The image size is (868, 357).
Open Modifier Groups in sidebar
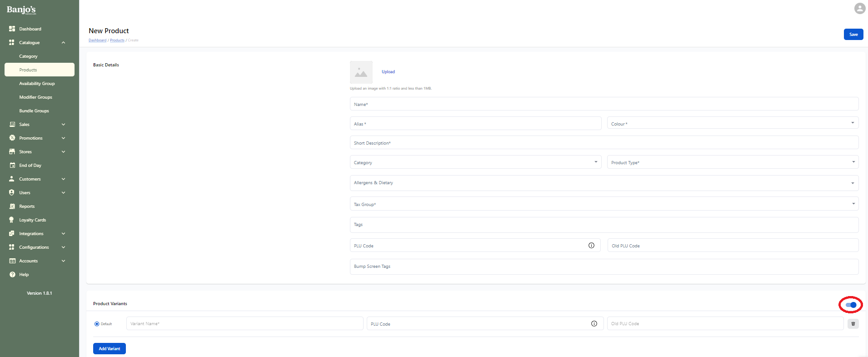(35, 97)
